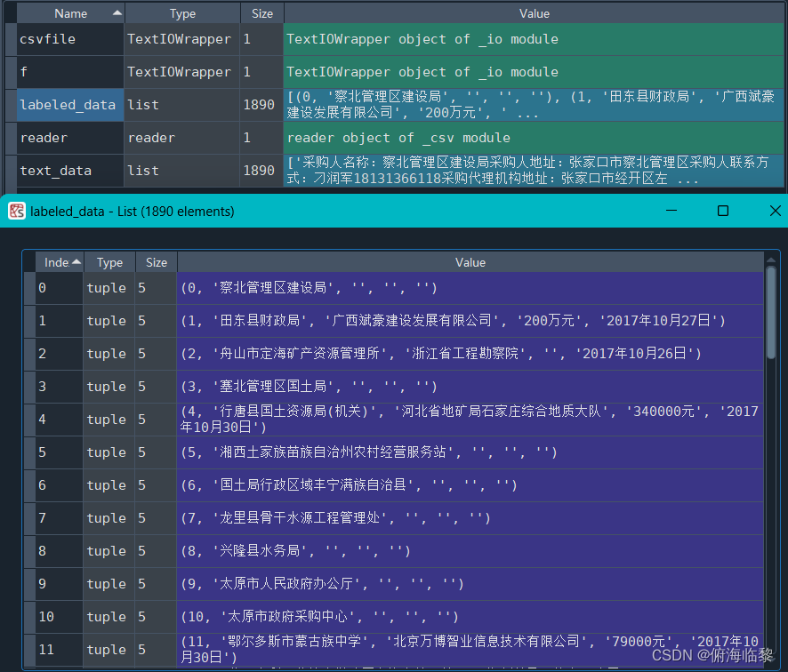This screenshot has width=788, height=672.
Task: Sort variables by the Type column header
Action: click(x=182, y=12)
